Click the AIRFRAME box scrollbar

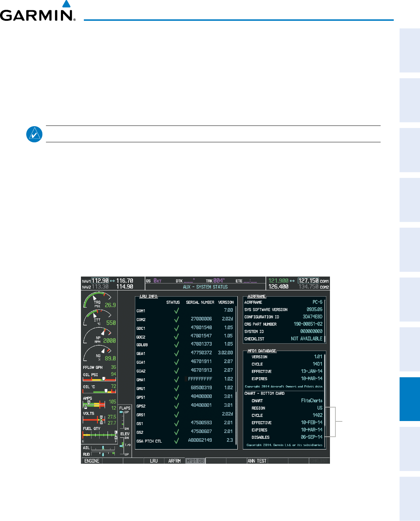point(324,321)
